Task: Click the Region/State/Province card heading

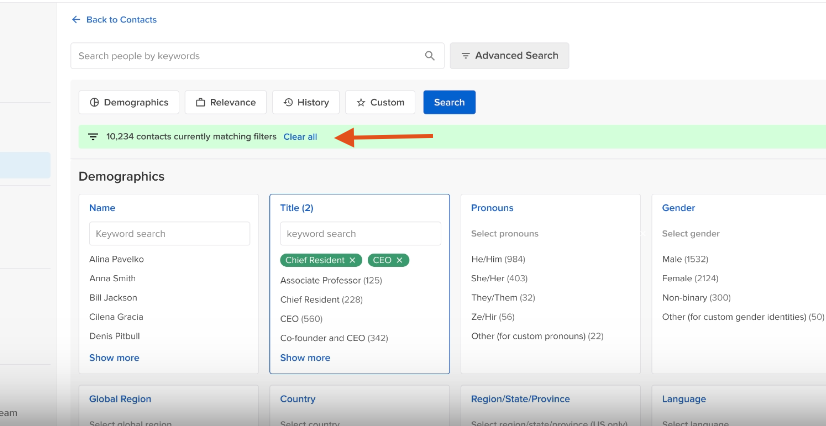Action: tap(520, 399)
